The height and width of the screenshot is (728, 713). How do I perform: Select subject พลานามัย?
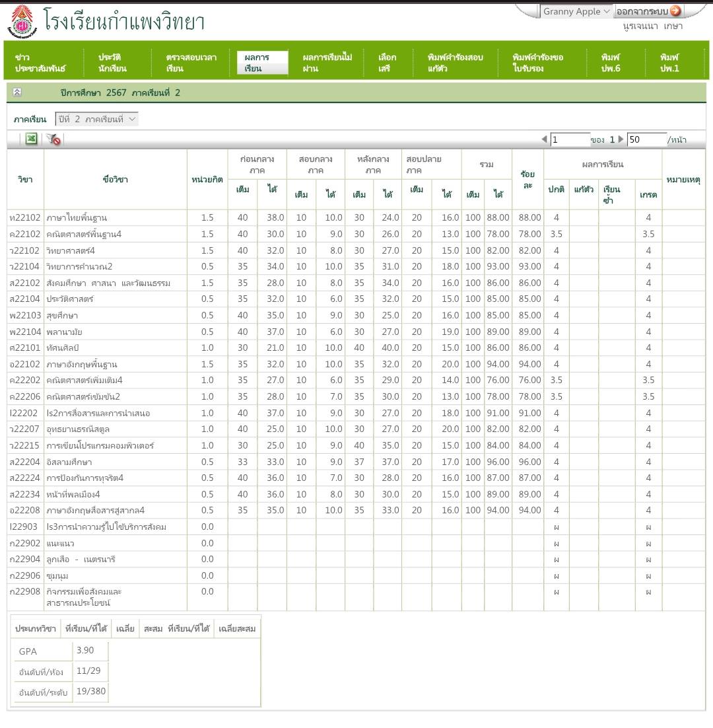pyautogui.click(x=64, y=332)
